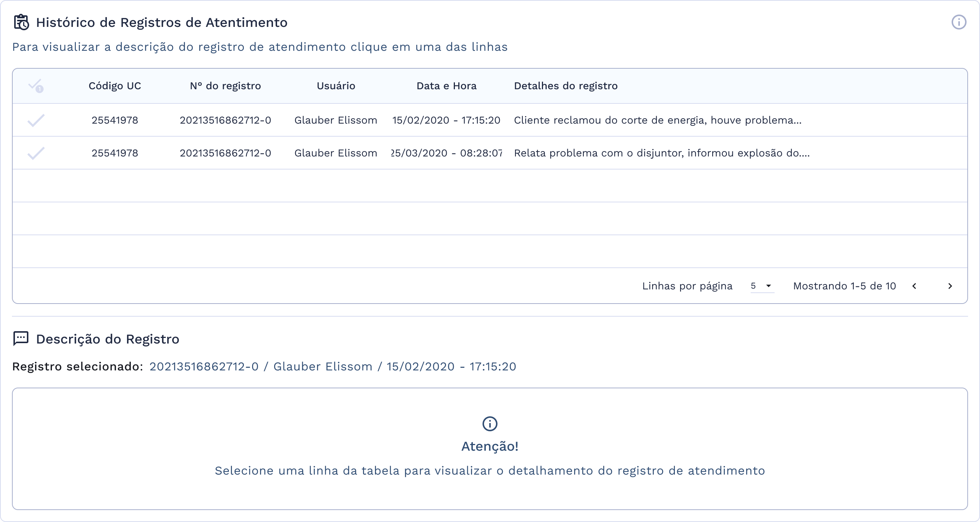Click the Código UC column header
980x522 pixels.
point(115,86)
